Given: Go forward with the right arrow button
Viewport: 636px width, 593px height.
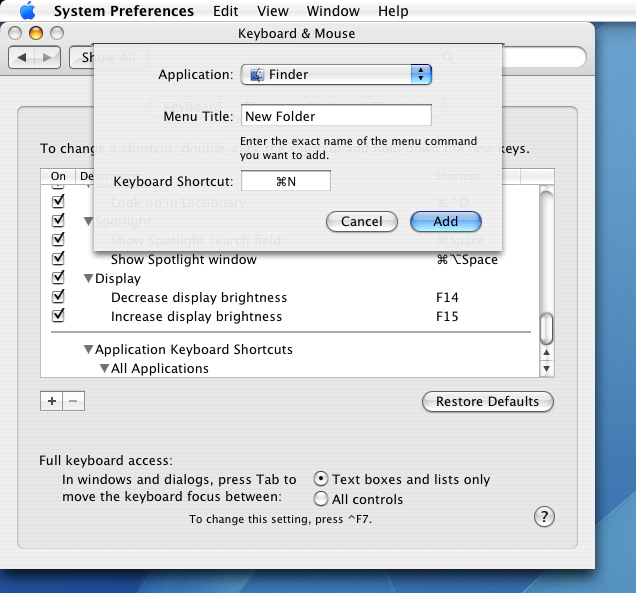Looking at the screenshot, I should coord(47,58).
